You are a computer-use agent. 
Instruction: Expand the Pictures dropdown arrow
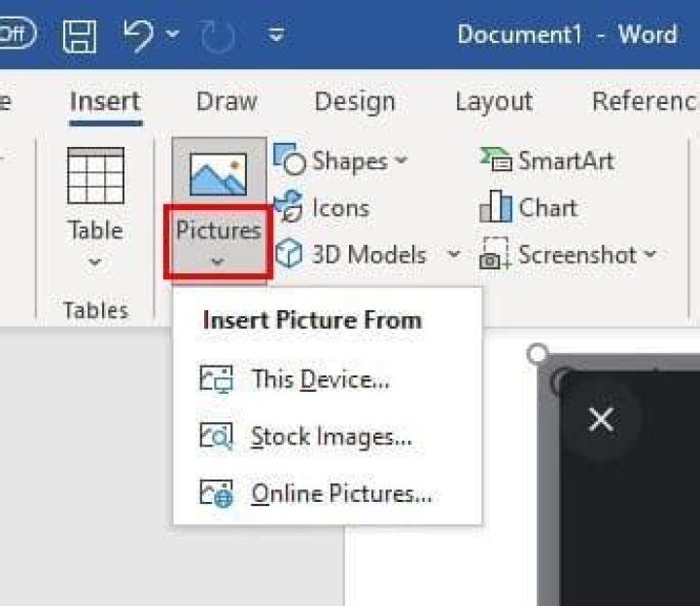click(218, 261)
